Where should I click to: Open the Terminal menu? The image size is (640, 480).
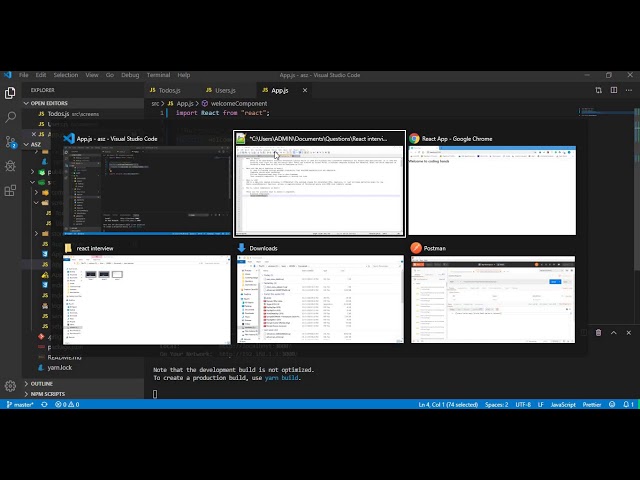[x=158, y=75]
